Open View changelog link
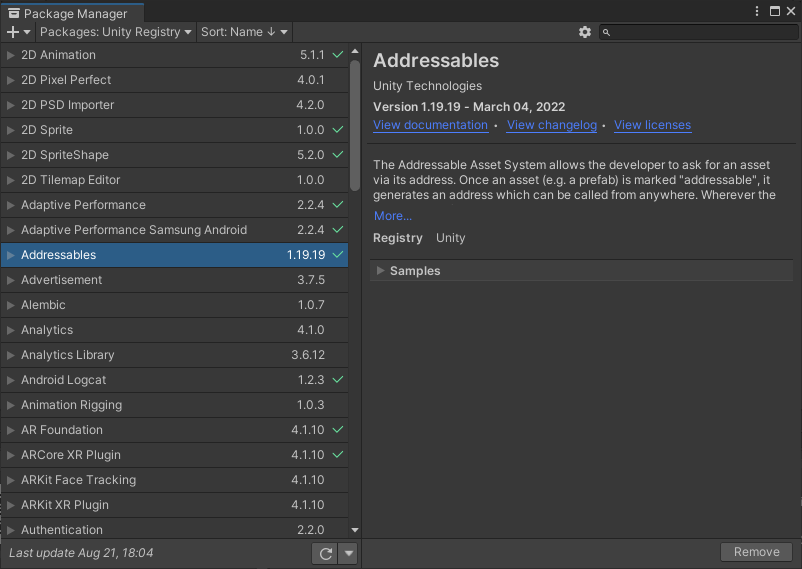Image resolution: width=802 pixels, height=569 pixels. coord(551,125)
